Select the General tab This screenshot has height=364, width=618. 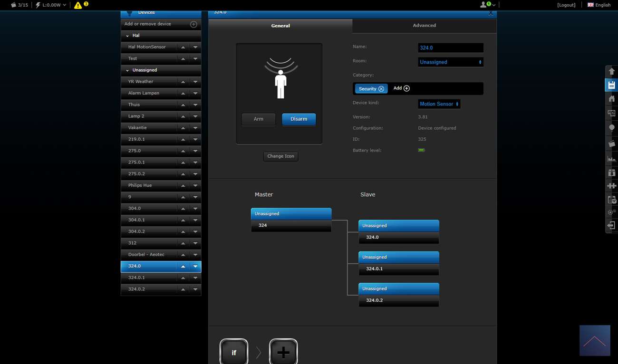point(280,26)
